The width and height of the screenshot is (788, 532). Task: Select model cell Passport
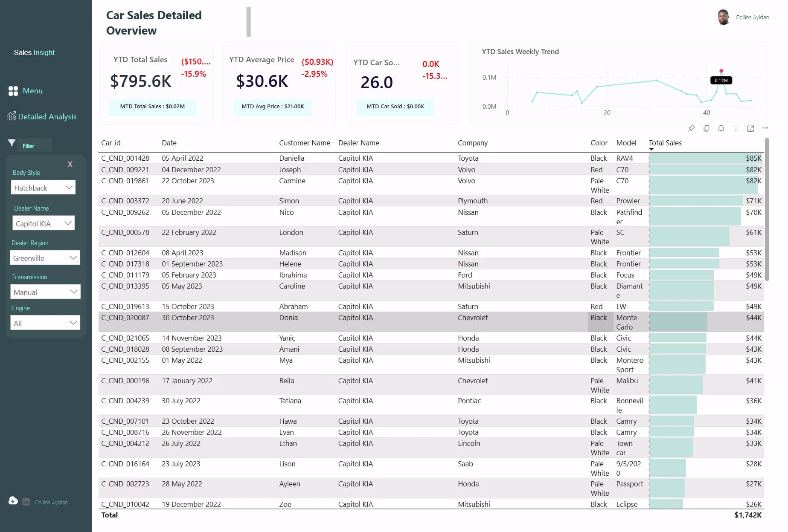click(629, 484)
